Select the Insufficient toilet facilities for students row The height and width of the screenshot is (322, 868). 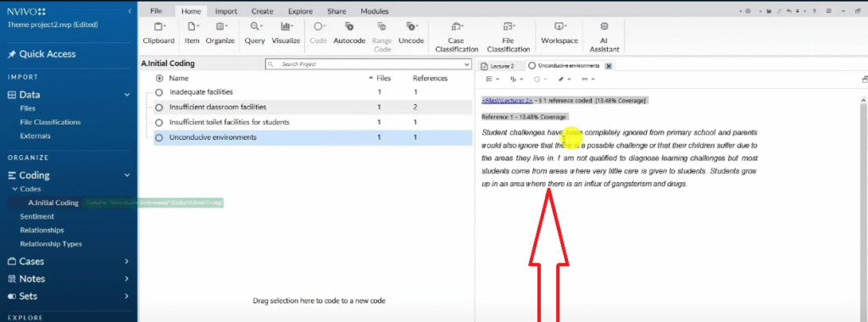point(313,122)
